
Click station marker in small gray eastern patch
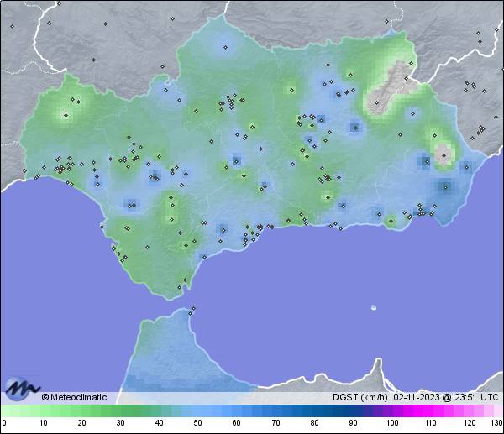[x=443, y=155]
